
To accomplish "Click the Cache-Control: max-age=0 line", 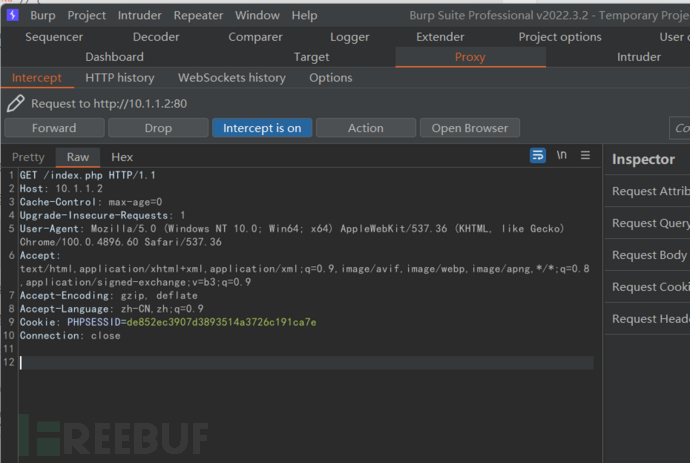I will 91,202.
